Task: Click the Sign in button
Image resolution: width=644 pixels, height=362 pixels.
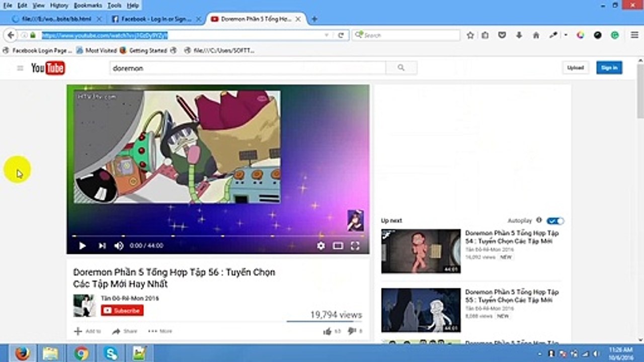Action: click(x=609, y=68)
